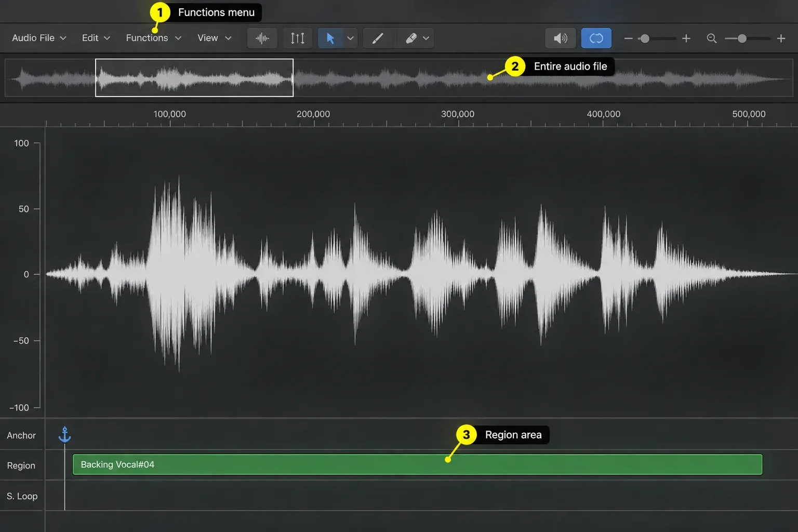Expand the eraser tool dropdown arrow

(x=426, y=38)
